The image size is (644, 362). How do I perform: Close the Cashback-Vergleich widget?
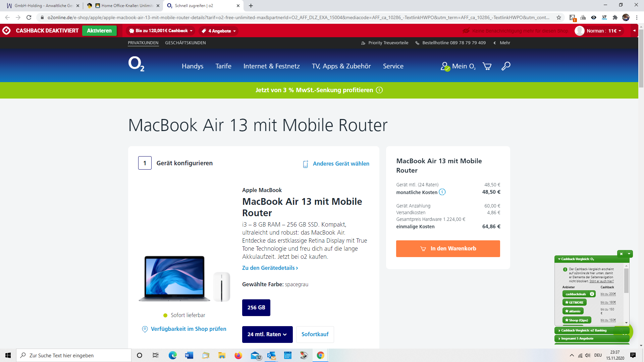(621, 254)
